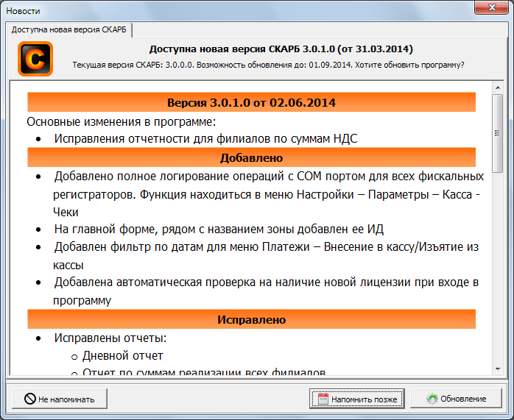Click the prohibition icon on Не напоминать
Image resolution: width=514 pixels, height=420 pixels.
click(x=30, y=399)
